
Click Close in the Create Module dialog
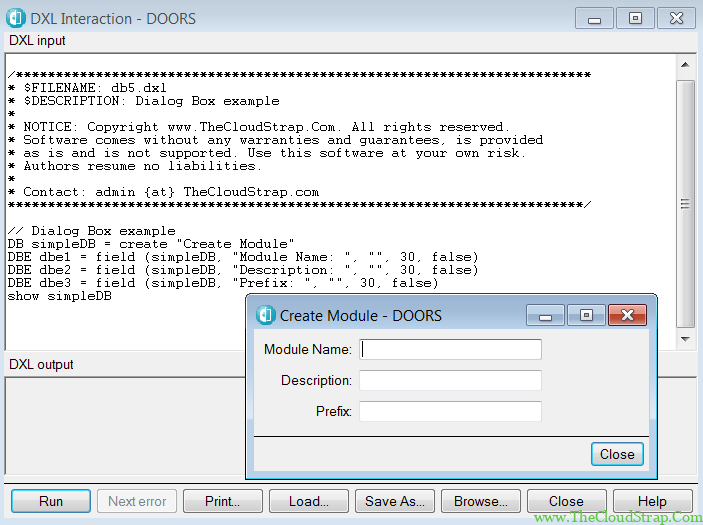[x=617, y=454]
